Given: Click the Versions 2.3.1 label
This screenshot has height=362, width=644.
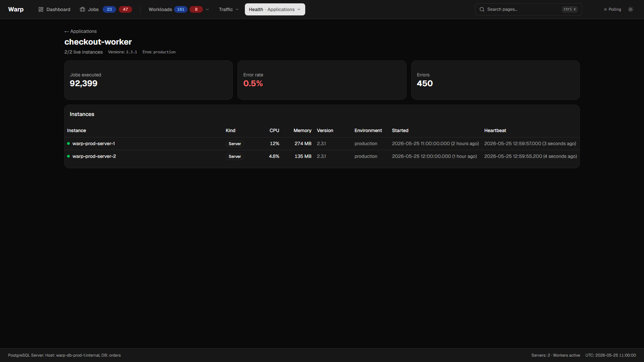Looking at the screenshot, I should point(122,52).
